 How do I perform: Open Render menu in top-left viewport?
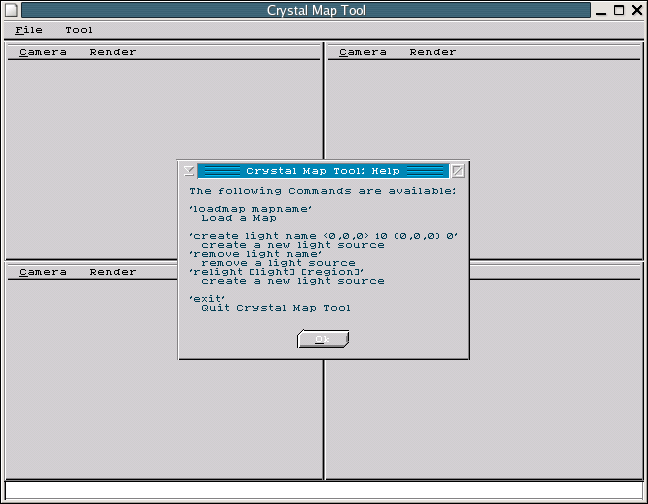pos(112,52)
